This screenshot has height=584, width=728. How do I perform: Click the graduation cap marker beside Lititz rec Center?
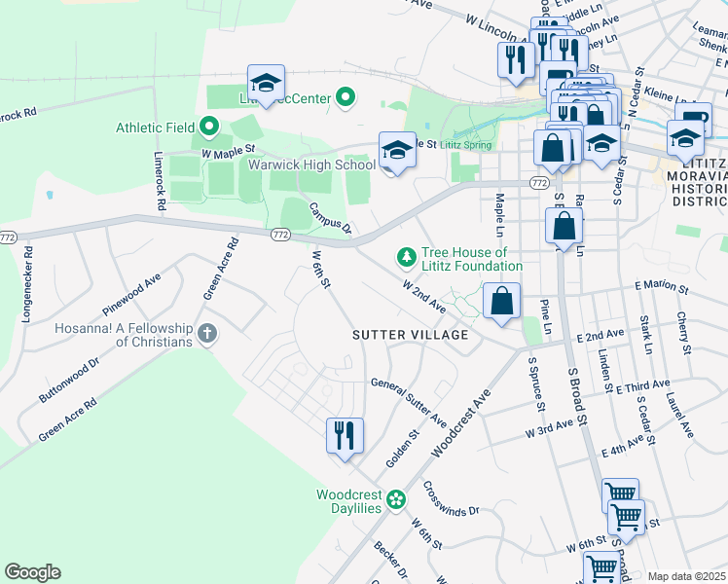pyautogui.click(x=266, y=86)
